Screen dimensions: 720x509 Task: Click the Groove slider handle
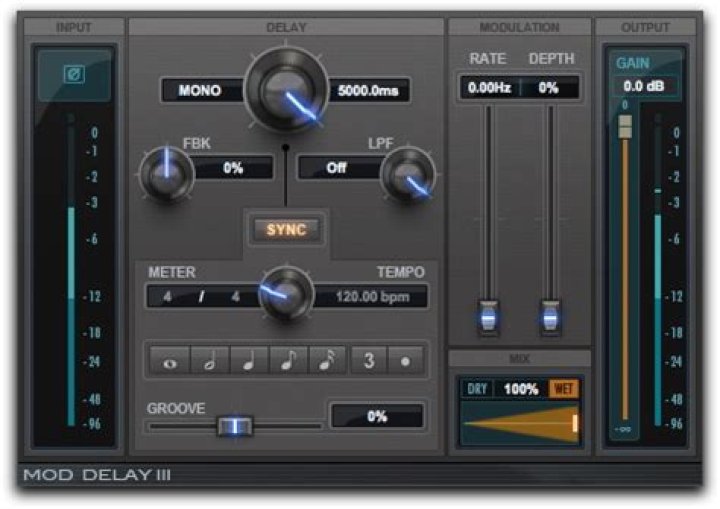pyautogui.click(x=235, y=426)
